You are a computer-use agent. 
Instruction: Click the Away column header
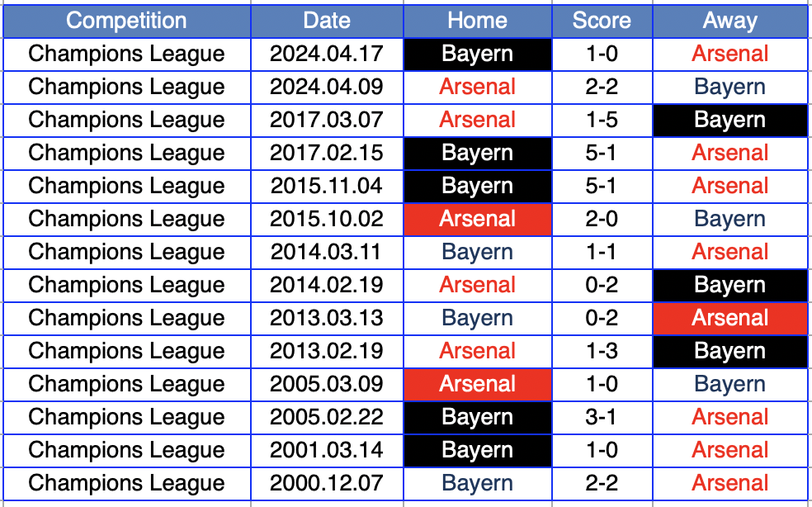(x=729, y=21)
